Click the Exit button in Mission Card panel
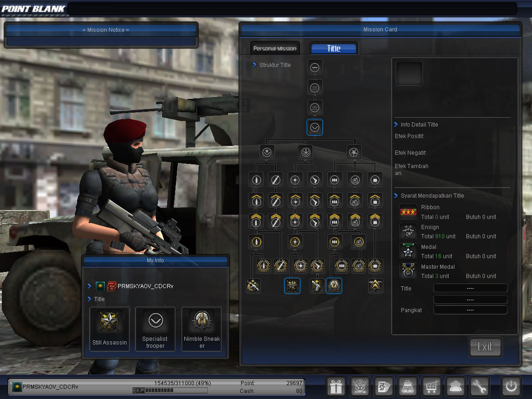This screenshot has width=532, height=399. tap(485, 347)
